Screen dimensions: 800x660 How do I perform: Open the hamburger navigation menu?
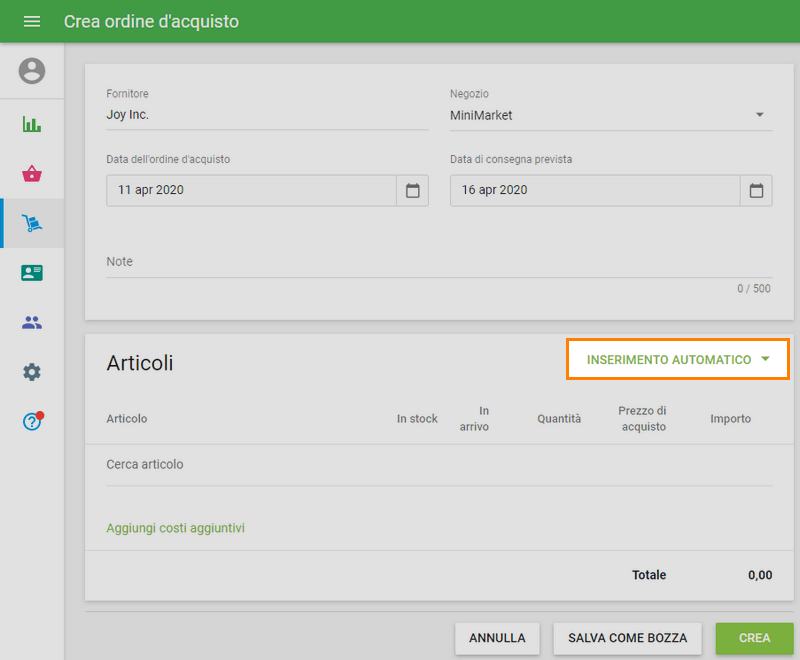(x=32, y=21)
